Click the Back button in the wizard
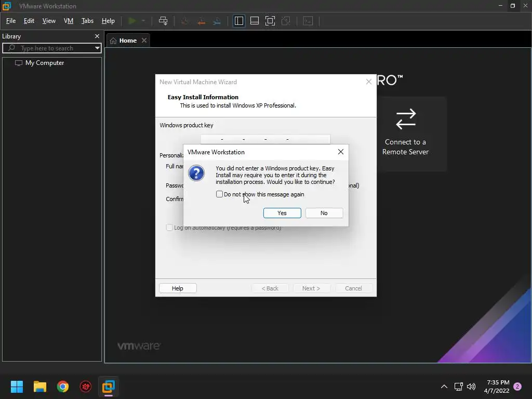The width and height of the screenshot is (532, 399). point(270,288)
